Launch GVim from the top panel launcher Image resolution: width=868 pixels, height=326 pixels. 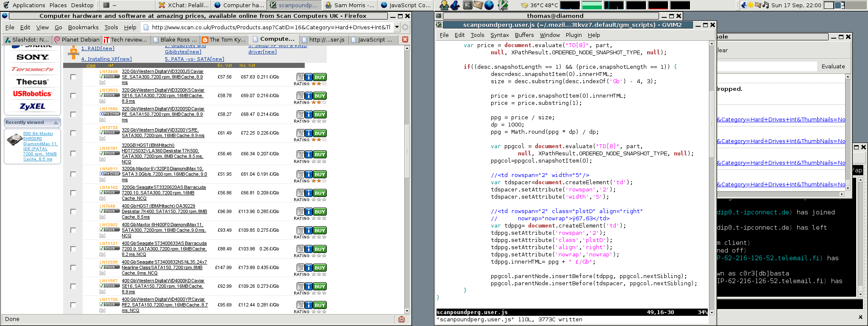click(503, 5)
